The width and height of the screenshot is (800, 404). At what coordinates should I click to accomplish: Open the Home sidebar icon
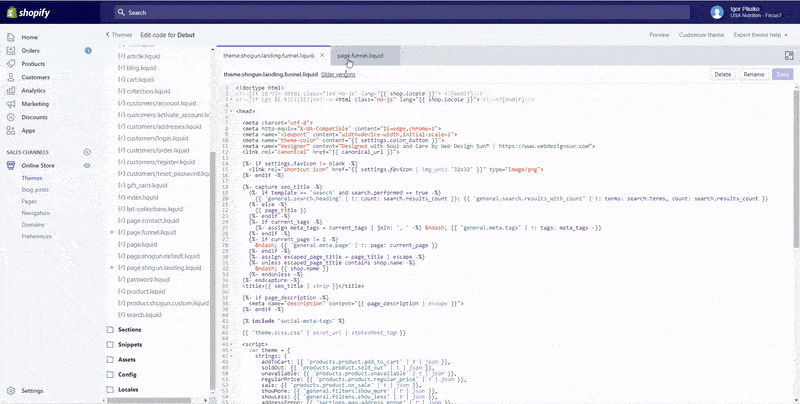coord(11,37)
